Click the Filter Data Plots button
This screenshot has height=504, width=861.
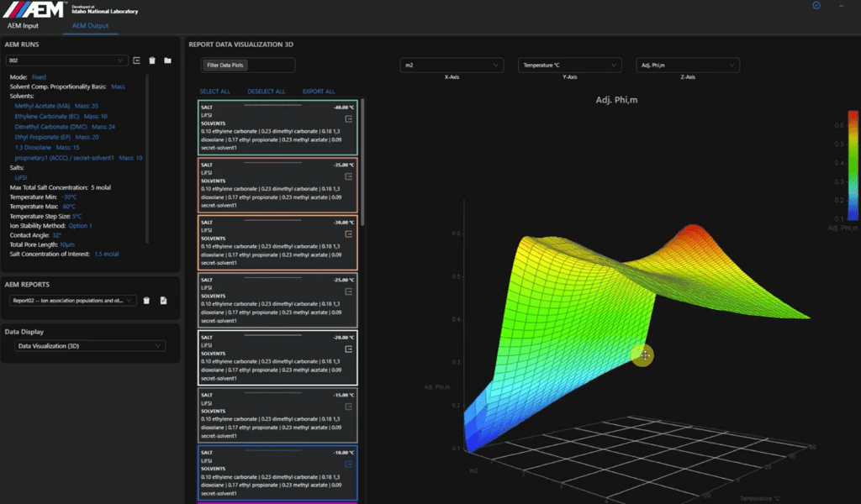227,65
